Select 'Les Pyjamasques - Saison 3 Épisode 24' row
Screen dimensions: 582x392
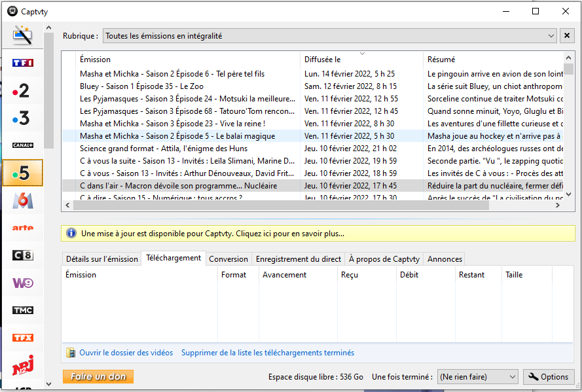tap(312, 99)
